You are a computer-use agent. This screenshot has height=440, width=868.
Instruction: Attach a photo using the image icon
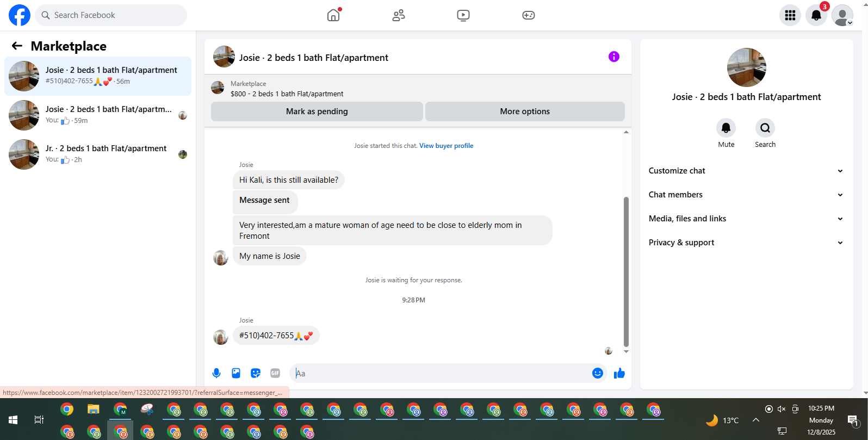click(236, 373)
